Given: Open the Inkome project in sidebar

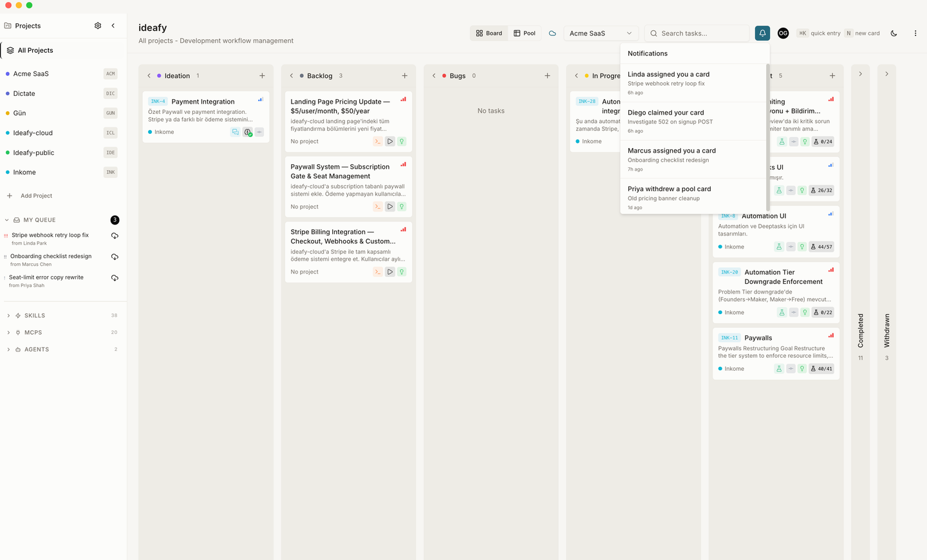Looking at the screenshot, I should click(x=62, y=173).
